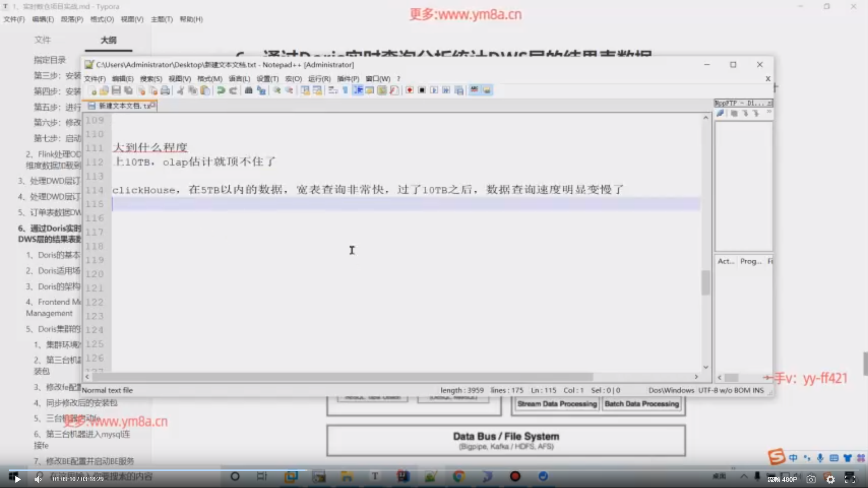Click the Save icon in Notepad++ toolbar

[116, 90]
